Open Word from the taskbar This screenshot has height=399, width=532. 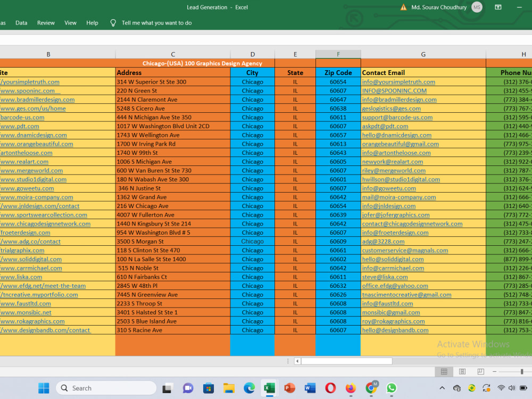pos(310,388)
